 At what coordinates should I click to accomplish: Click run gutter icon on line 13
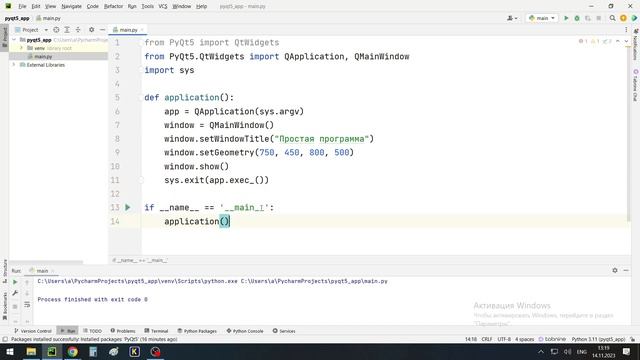pyautogui.click(x=128, y=207)
